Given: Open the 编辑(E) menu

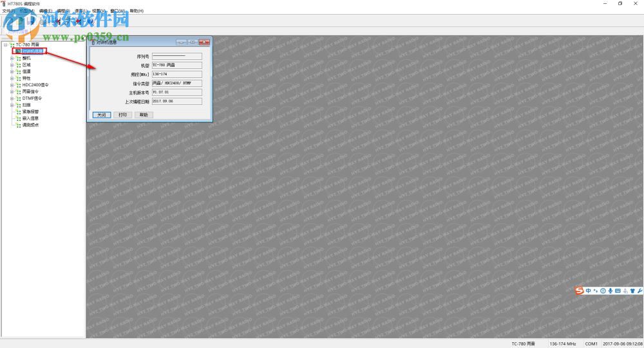Looking at the screenshot, I should [x=46, y=11].
